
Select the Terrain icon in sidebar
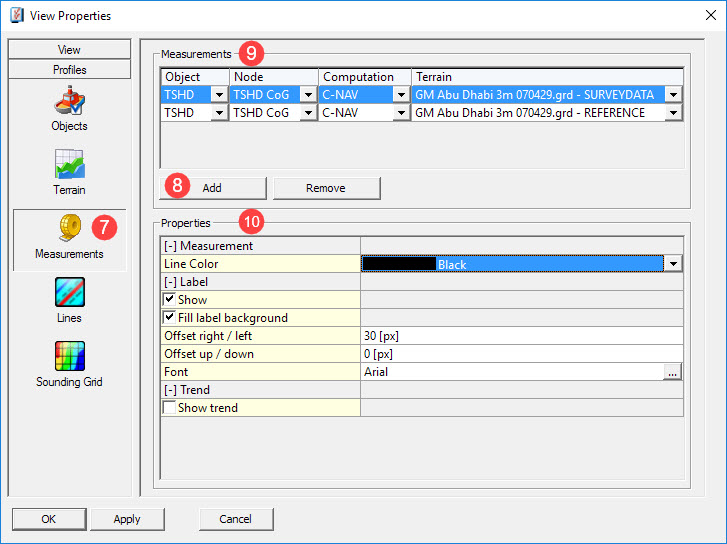tap(69, 165)
